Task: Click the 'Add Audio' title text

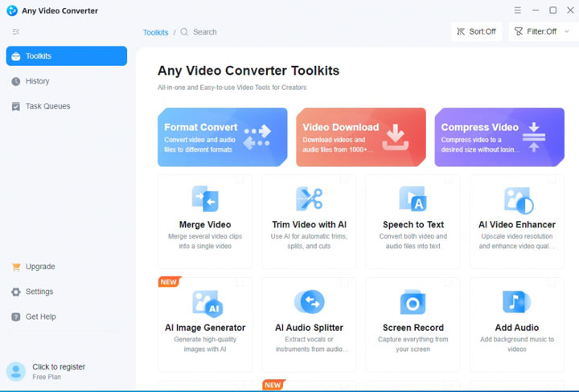Action: 517,328
